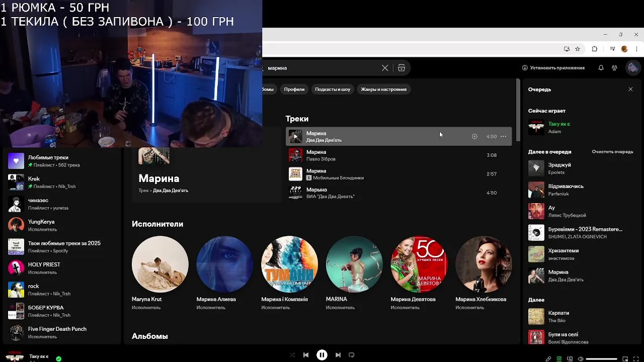Open Твои любимые треки за 2025 playlist
Image resolution: width=644 pixels, height=362 pixels.
[x=62, y=247]
